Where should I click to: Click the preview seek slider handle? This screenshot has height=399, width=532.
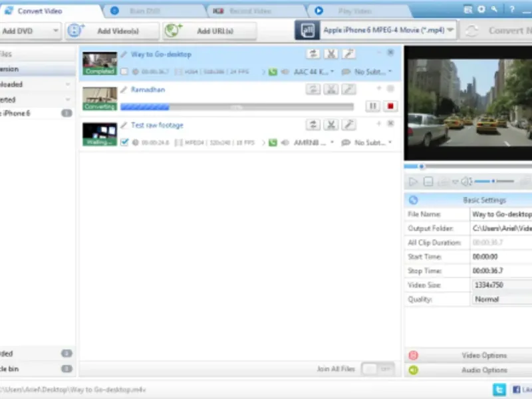(422, 166)
